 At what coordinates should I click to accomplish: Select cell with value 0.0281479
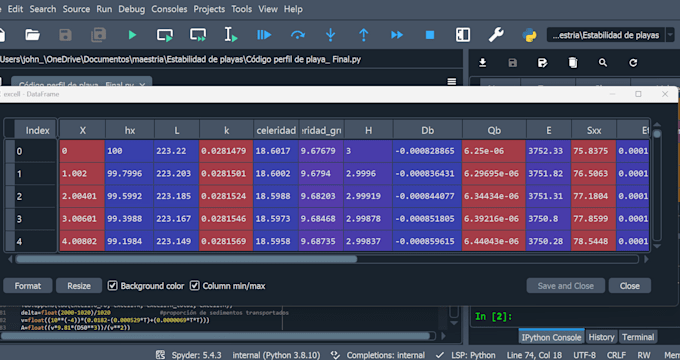226,151
